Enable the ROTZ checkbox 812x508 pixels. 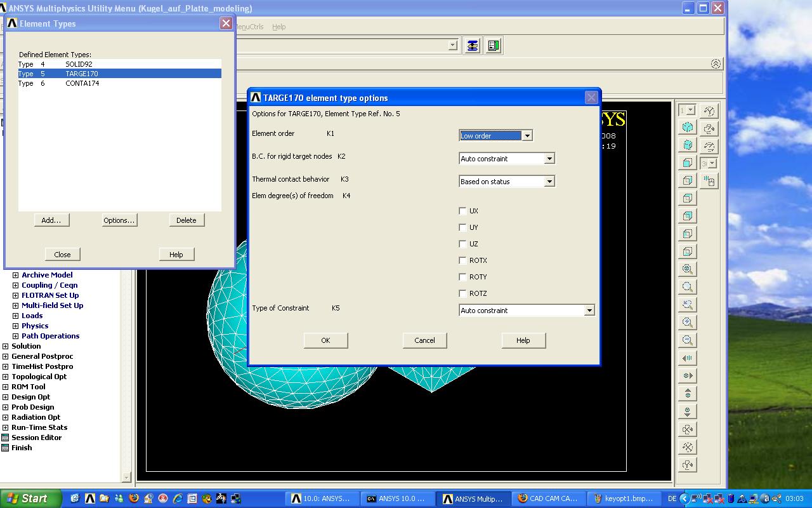[x=462, y=293]
